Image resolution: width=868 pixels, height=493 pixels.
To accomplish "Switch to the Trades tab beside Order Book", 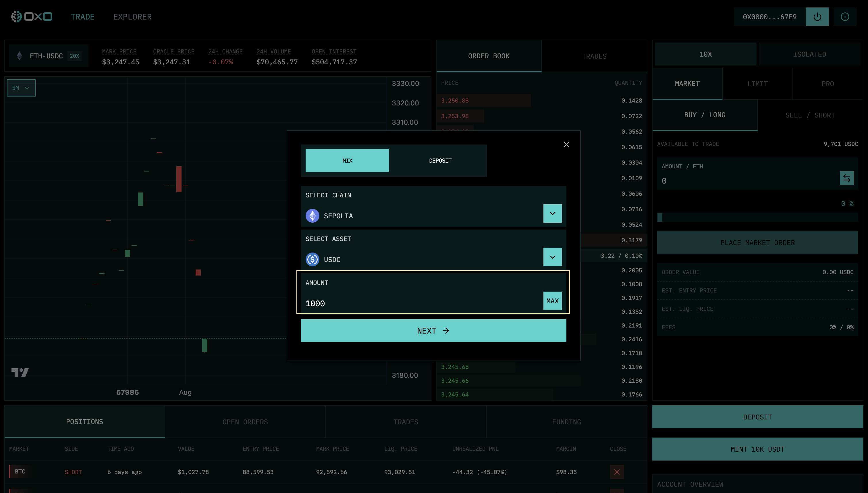I will pyautogui.click(x=594, y=56).
